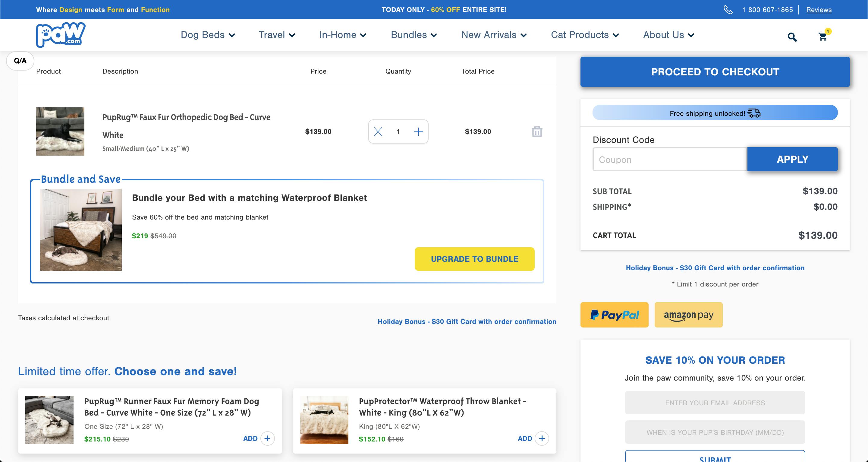Expand the About Us menu
This screenshot has width=868, height=462.
click(x=669, y=35)
